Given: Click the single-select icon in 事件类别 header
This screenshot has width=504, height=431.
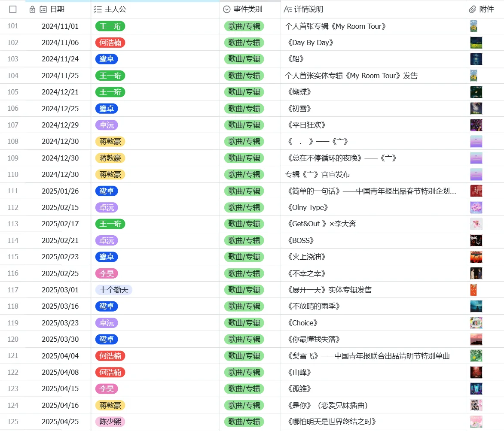Looking at the screenshot, I should pyautogui.click(x=226, y=9).
